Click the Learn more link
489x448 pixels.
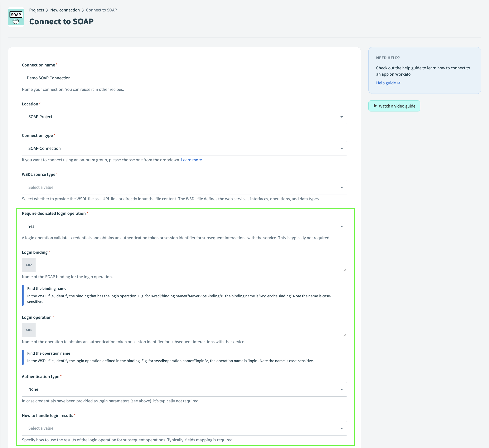(x=191, y=160)
